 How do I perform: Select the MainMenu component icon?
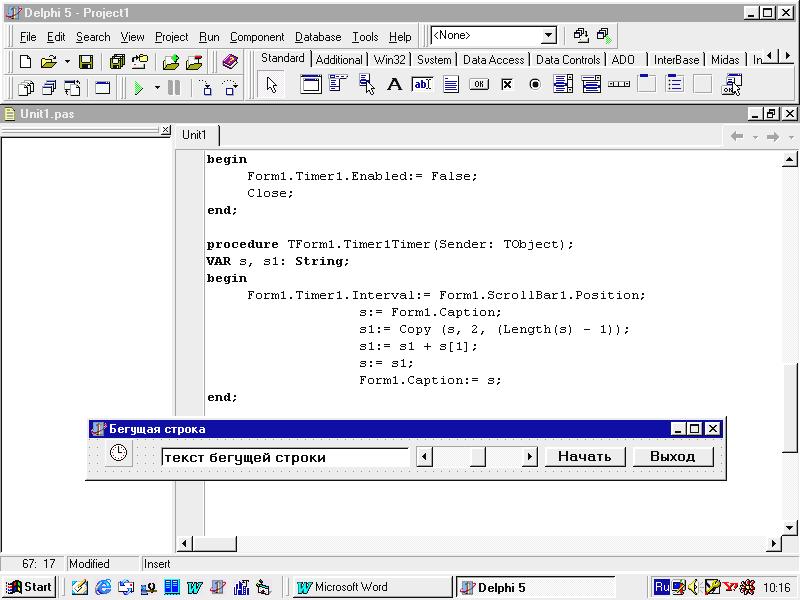338,84
